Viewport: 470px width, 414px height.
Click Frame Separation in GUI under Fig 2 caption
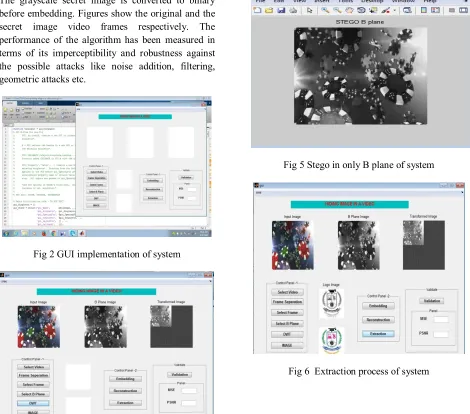33,376
